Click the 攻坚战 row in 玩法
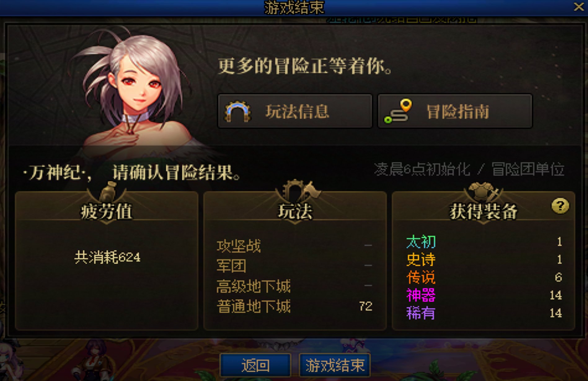This screenshot has height=381, width=588. click(x=294, y=246)
